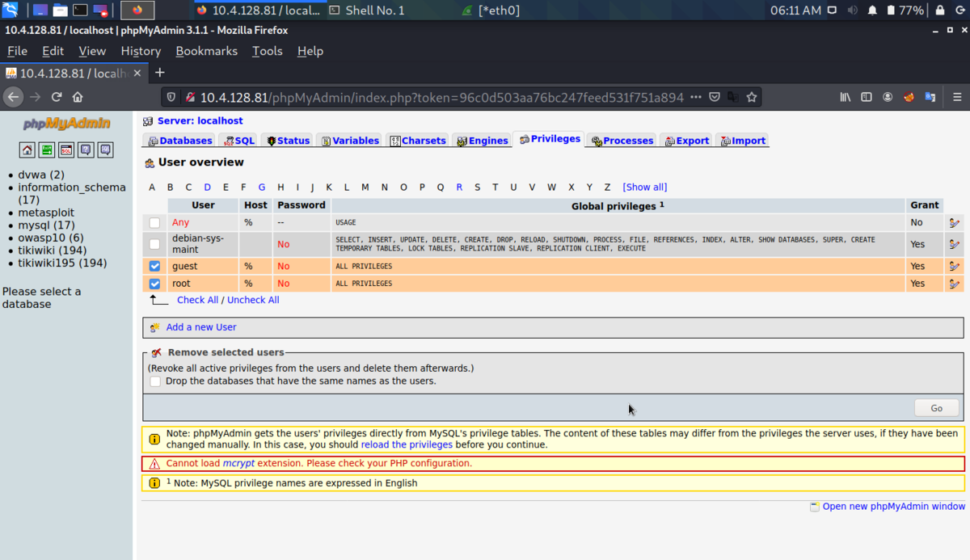This screenshot has height=560, width=970.
Task: Edit privileges icon for guest user
Action: pos(955,266)
